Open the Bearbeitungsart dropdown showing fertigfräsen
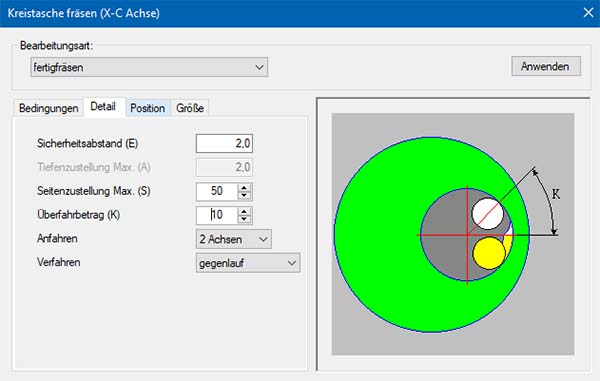 pos(149,67)
